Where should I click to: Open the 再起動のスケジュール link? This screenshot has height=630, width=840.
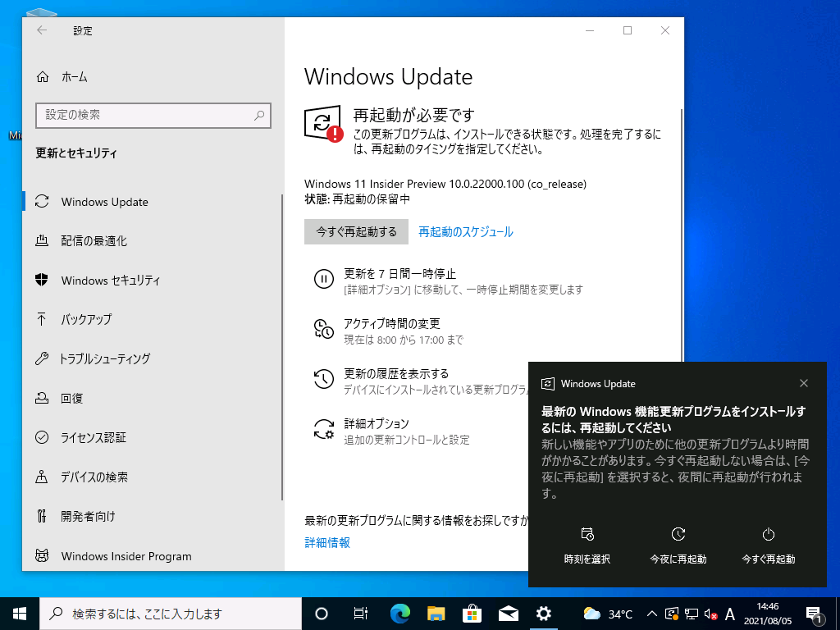(x=466, y=232)
